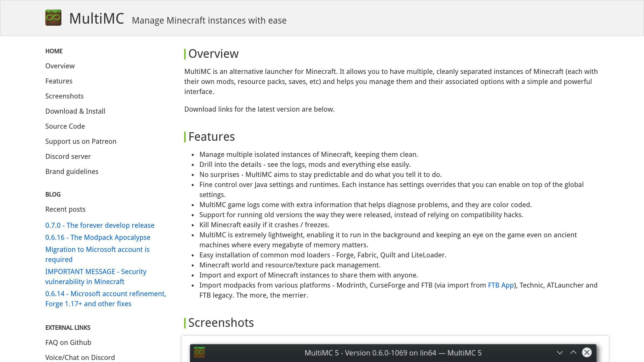Click the MultiMC icon in screenshot titlebar
The width and height of the screenshot is (644, 362).
(x=199, y=352)
